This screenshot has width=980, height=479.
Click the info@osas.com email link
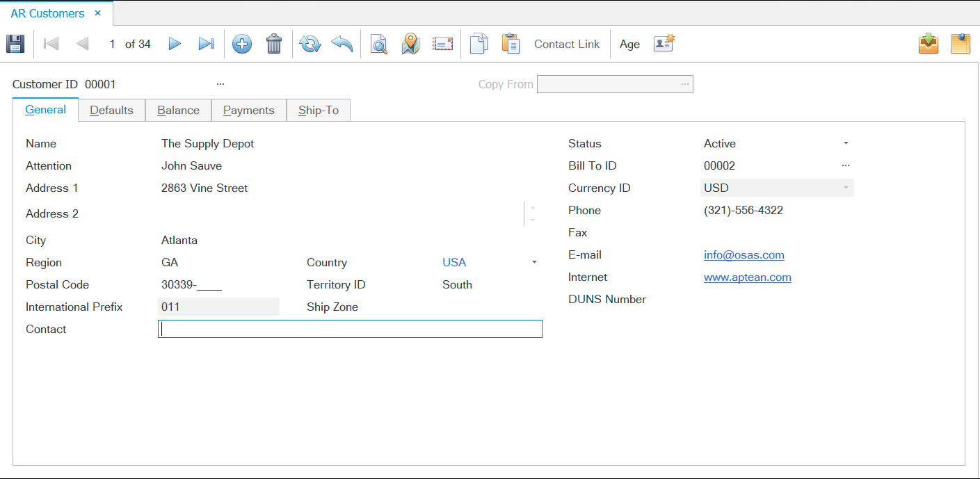coord(744,254)
